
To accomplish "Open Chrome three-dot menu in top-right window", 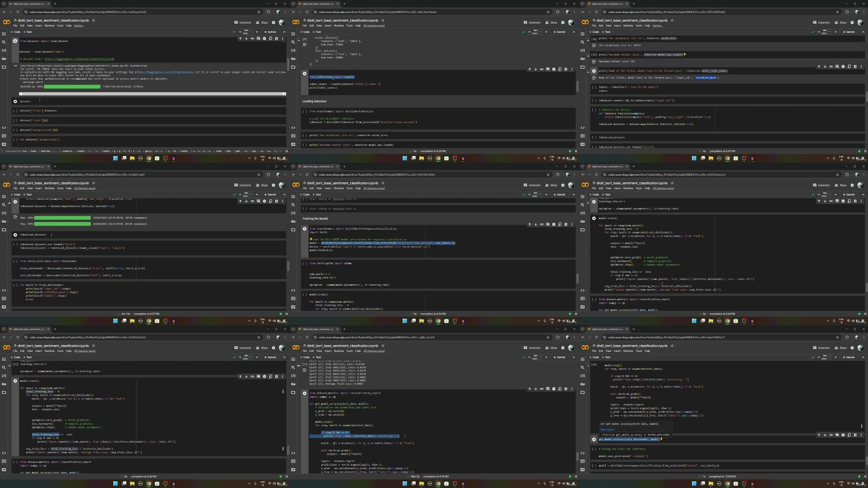I will [x=864, y=12].
